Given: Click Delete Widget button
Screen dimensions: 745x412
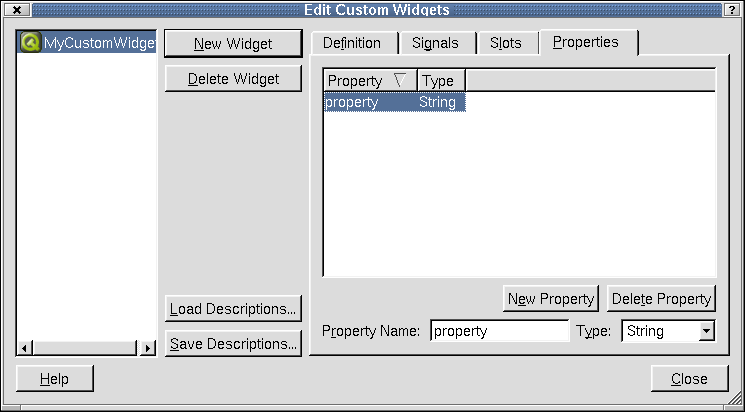Looking at the screenshot, I should [233, 78].
